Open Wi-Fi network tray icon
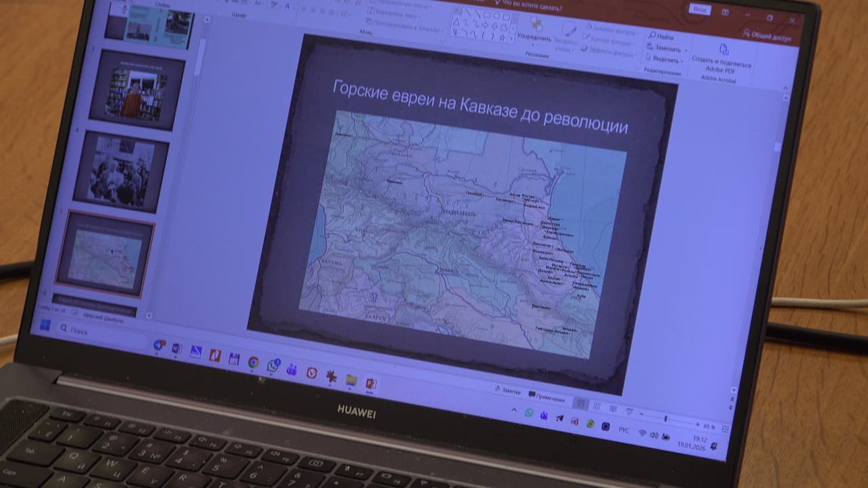This screenshot has width=868, height=488. point(642,432)
